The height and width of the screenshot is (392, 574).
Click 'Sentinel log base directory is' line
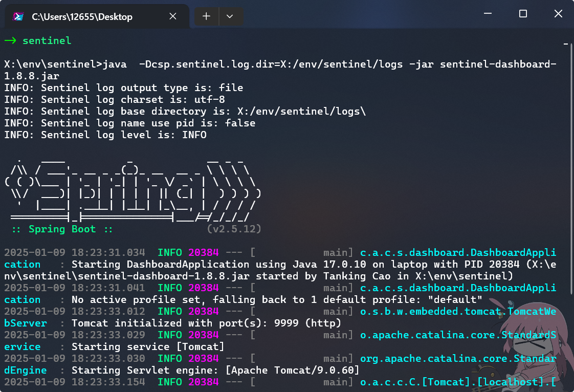(185, 112)
